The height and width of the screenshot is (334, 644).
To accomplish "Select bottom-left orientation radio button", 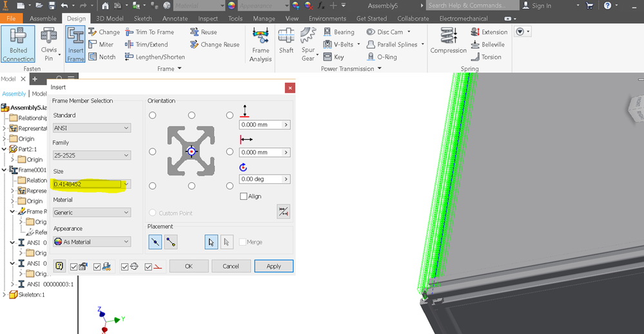I will click(x=152, y=186).
